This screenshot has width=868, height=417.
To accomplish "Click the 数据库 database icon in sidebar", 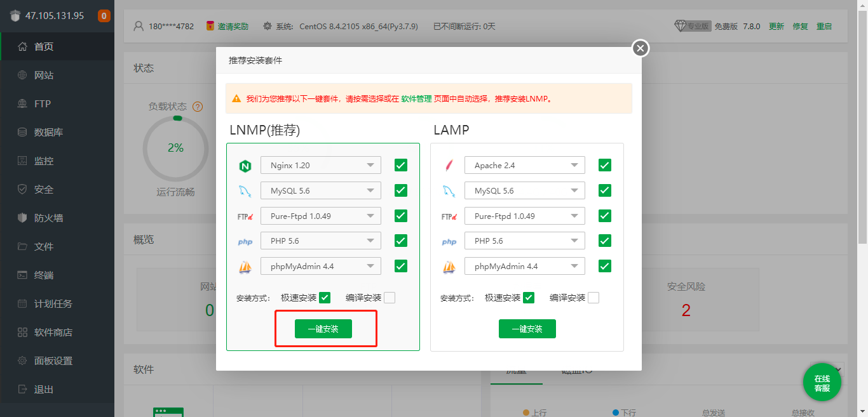I will 22,132.
